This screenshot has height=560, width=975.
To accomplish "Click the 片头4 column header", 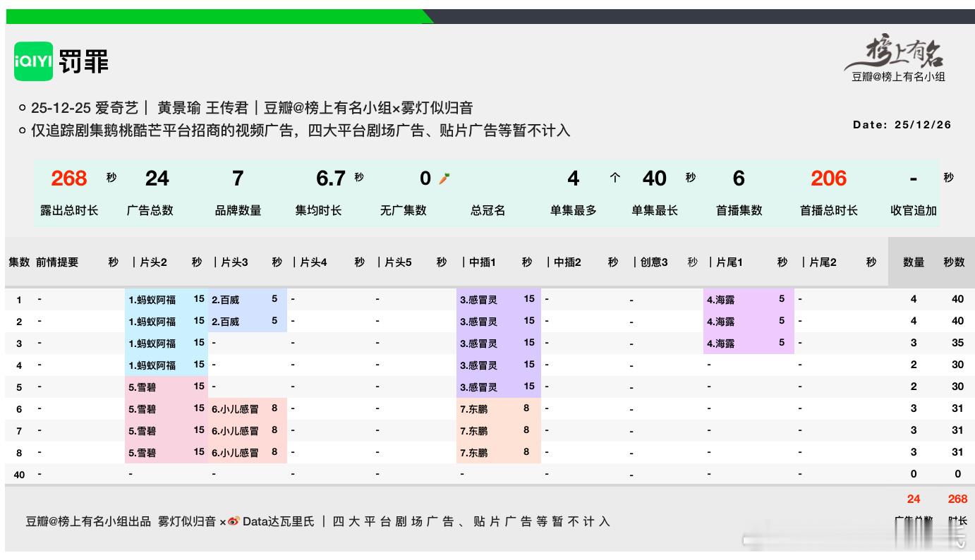I will coord(313,262).
